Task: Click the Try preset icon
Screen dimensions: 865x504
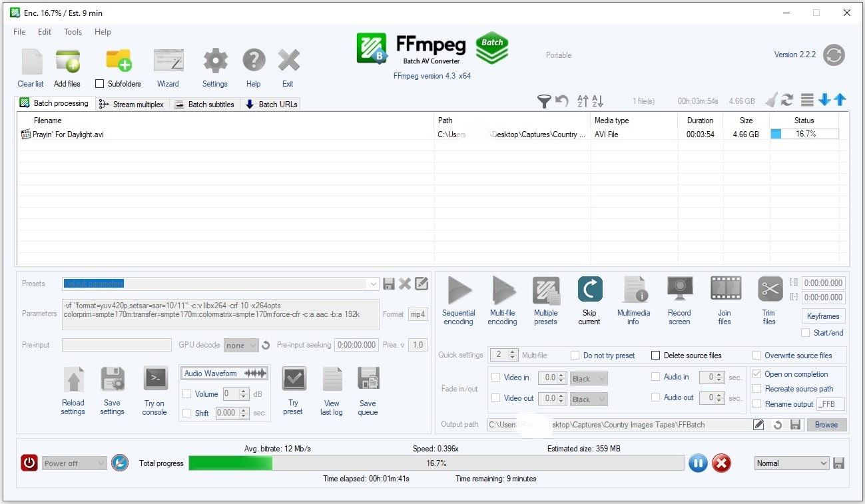Action: point(294,379)
